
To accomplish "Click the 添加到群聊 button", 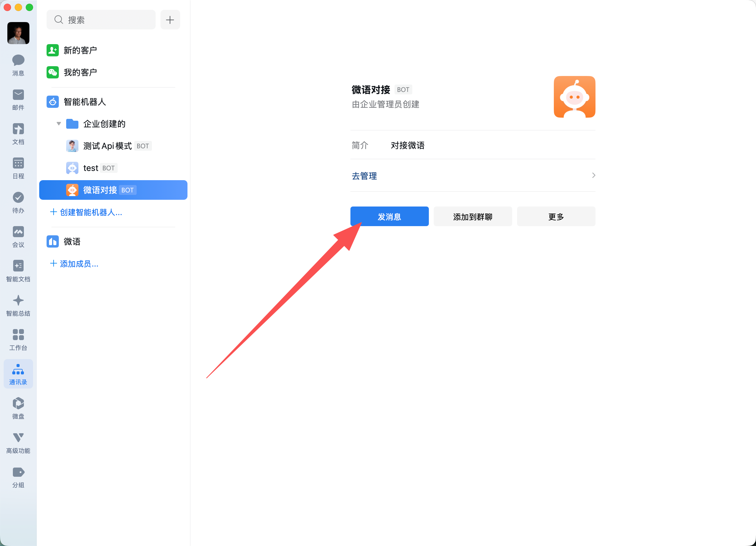I will [x=473, y=217].
